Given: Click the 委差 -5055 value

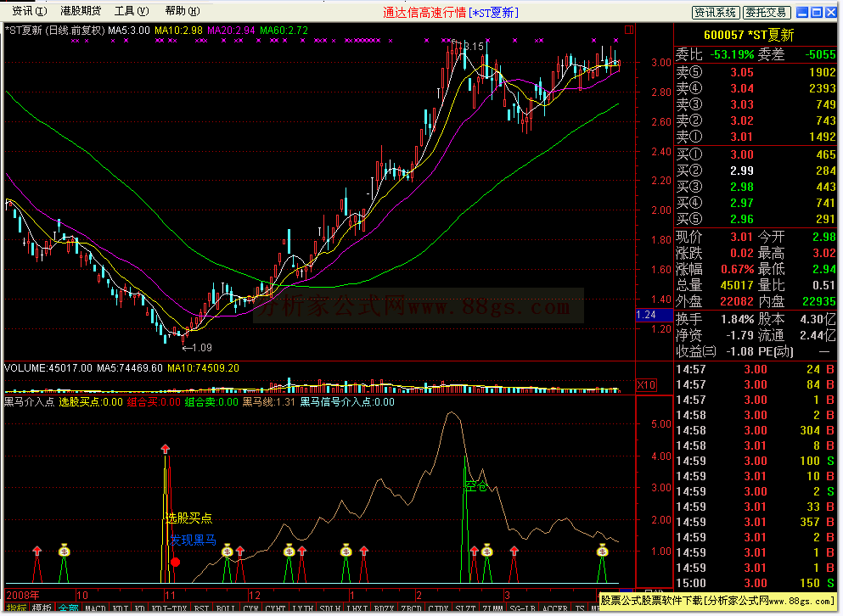Looking at the screenshot, I should (820, 54).
